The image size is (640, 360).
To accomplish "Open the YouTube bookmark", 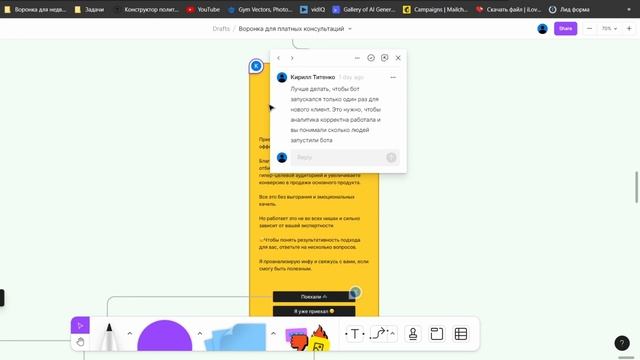I will click(x=203, y=9).
